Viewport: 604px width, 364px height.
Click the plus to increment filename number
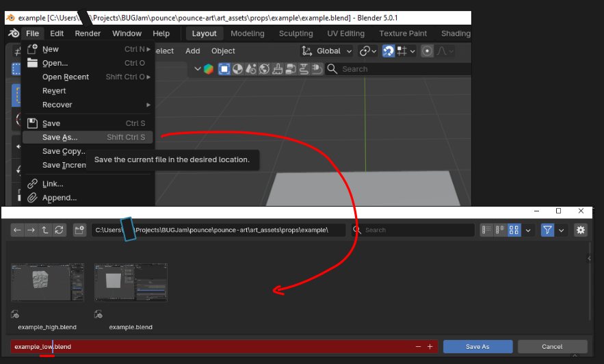430,347
